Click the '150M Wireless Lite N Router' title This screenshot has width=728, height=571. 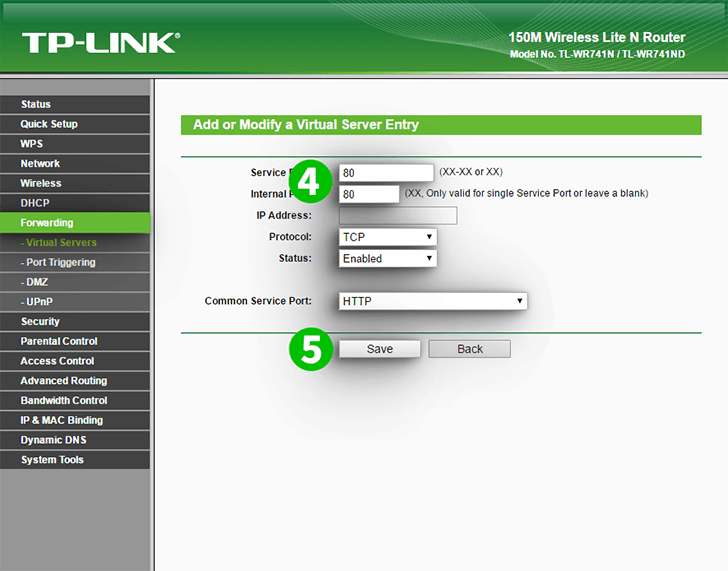coord(597,38)
